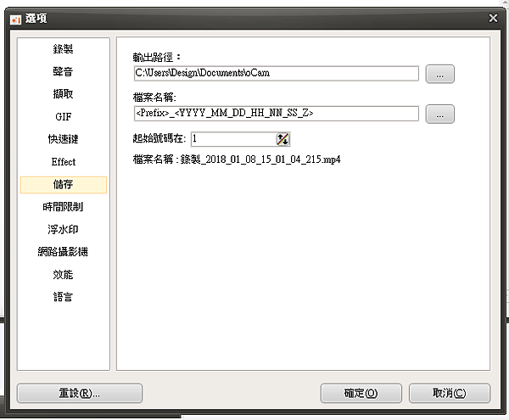This screenshot has height=420, width=509.
Task: Click the start number spinner arrows
Action: point(282,139)
